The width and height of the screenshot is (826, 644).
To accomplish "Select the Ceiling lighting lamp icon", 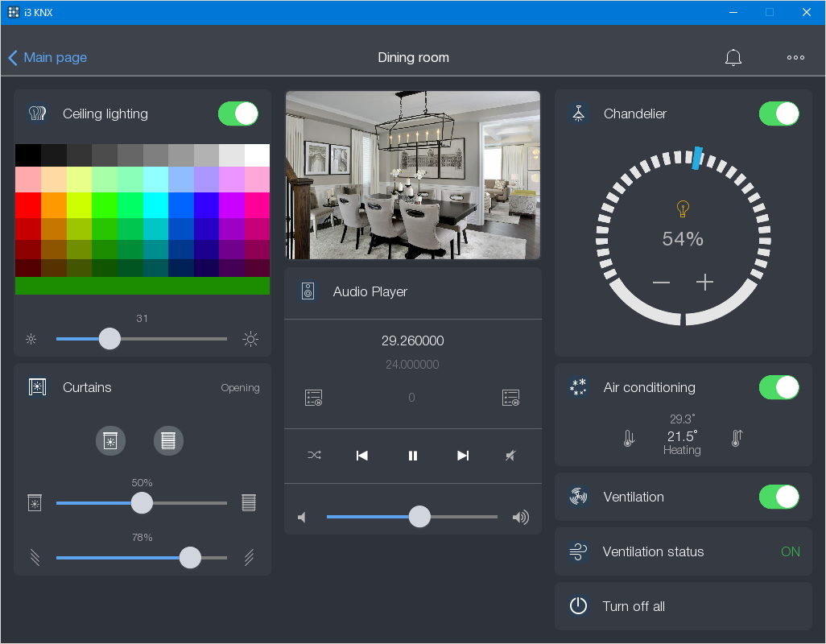I will pyautogui.click(x=37, y=114).
